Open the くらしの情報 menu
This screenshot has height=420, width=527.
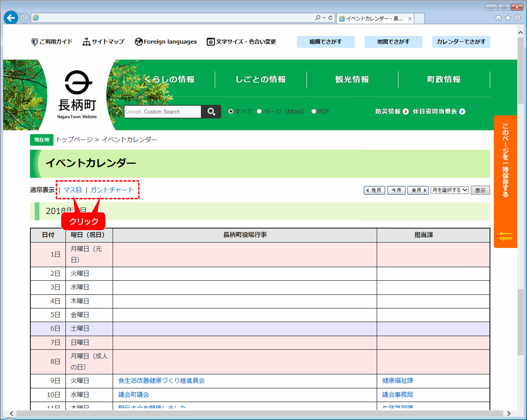[169, 79]
